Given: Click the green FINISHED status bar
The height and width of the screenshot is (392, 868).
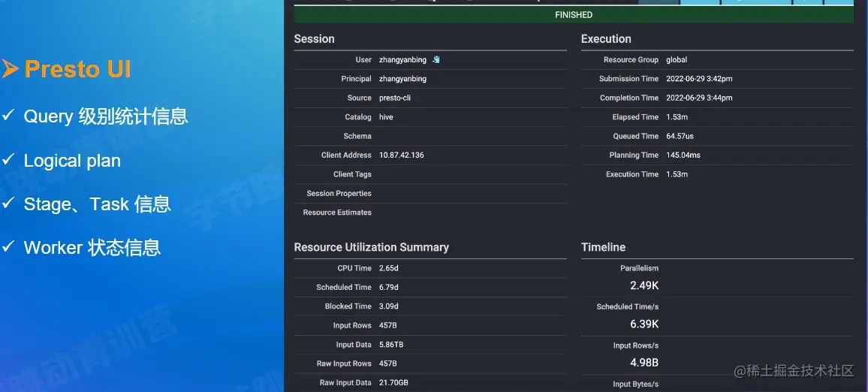Looking at the screenshot, I should 574,15.
